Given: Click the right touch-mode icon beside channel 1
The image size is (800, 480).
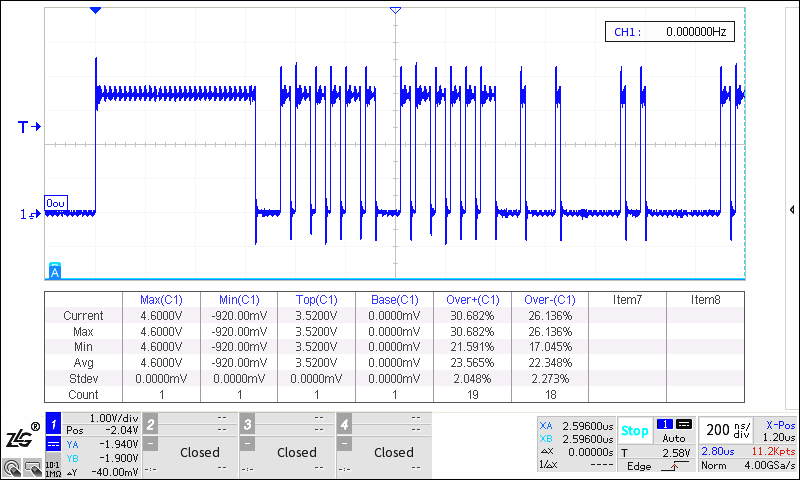Looking at the screenshot, I should (33, 466).
